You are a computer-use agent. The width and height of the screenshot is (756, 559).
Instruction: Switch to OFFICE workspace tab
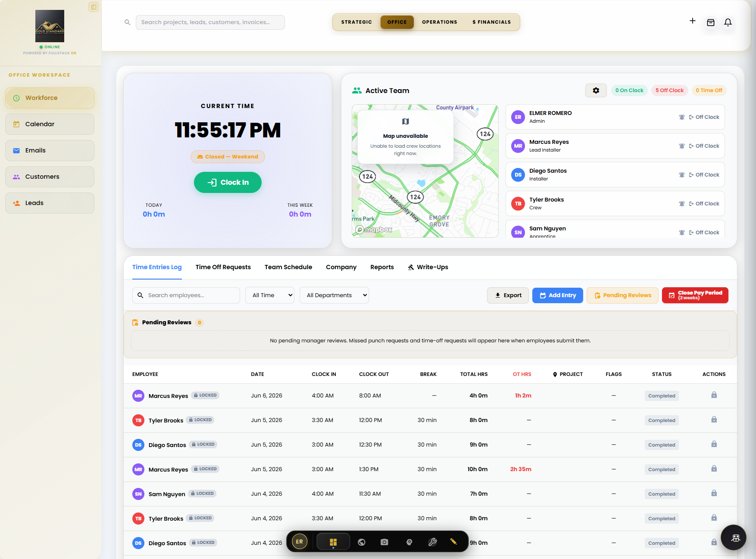[397, 22]
